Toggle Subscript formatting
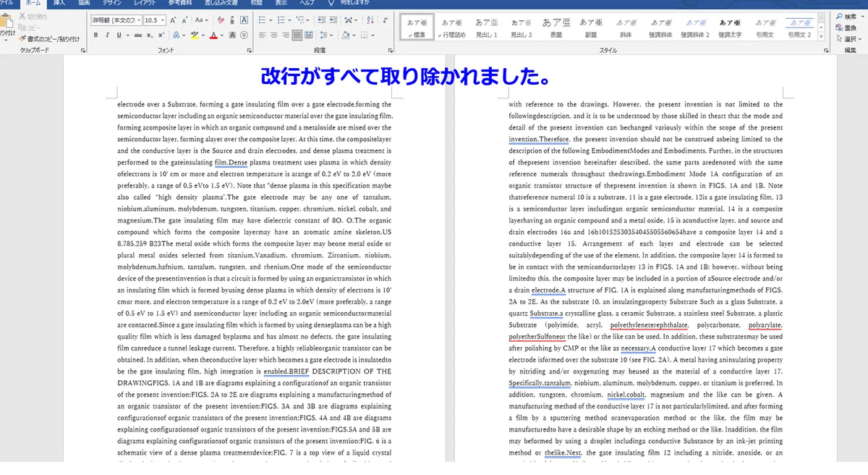 pyautogui.click(x=149, y=35)
